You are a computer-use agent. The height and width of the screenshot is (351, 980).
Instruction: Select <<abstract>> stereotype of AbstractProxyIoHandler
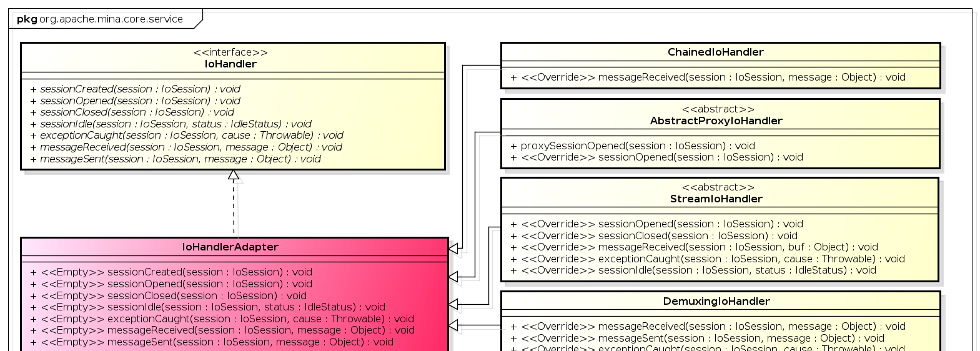tap(718, 109)
